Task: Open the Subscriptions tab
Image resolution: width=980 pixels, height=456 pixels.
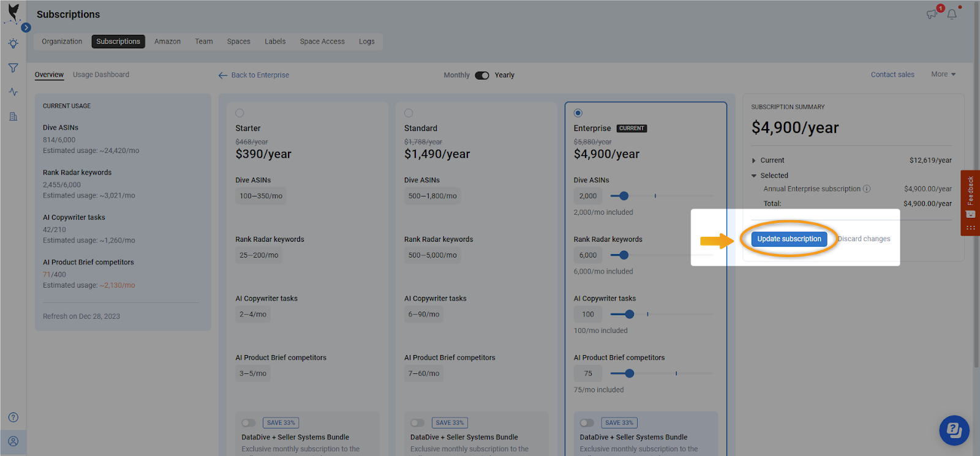Action: tap(118, 42)
